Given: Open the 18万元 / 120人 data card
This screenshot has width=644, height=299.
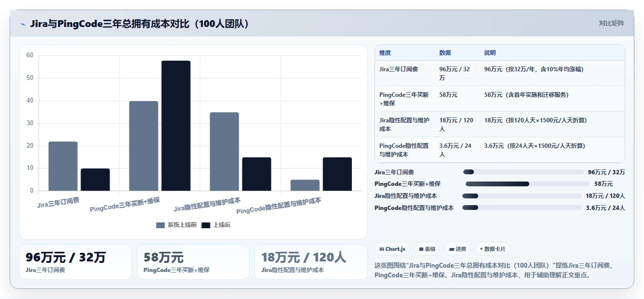Looking at the screenshot, I should [311, 262].
